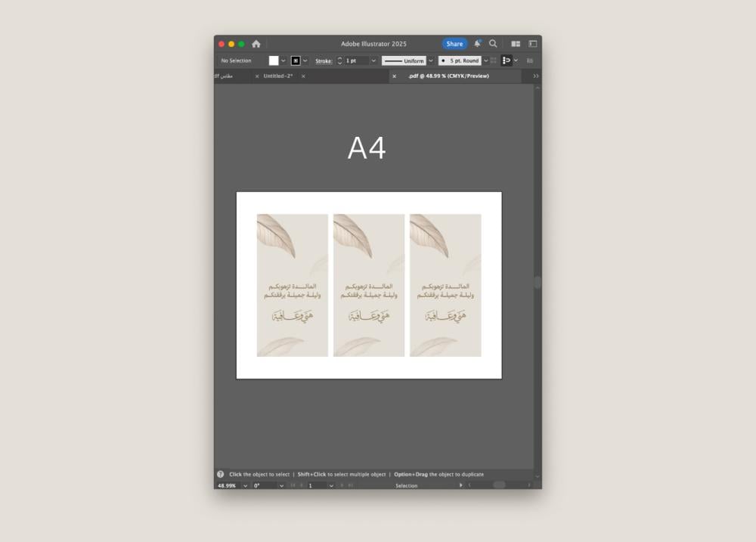Click the align options icon in control bar

coord(507,60)
